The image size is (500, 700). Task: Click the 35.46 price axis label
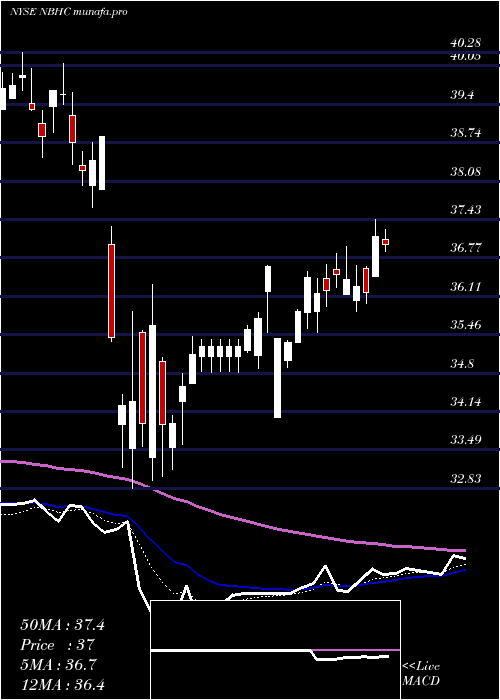(x=466, y=325)
